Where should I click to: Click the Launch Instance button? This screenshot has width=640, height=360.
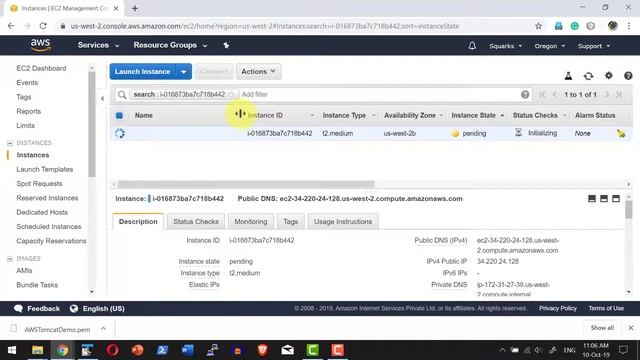pyautogui.click(x=142, y=71)
